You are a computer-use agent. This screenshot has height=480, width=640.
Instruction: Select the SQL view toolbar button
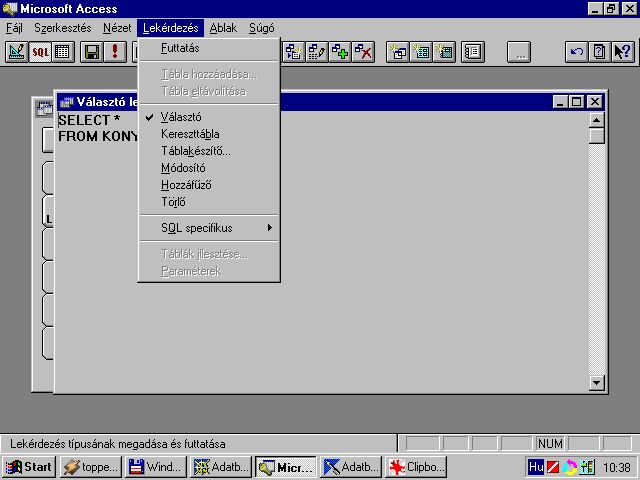40,52
